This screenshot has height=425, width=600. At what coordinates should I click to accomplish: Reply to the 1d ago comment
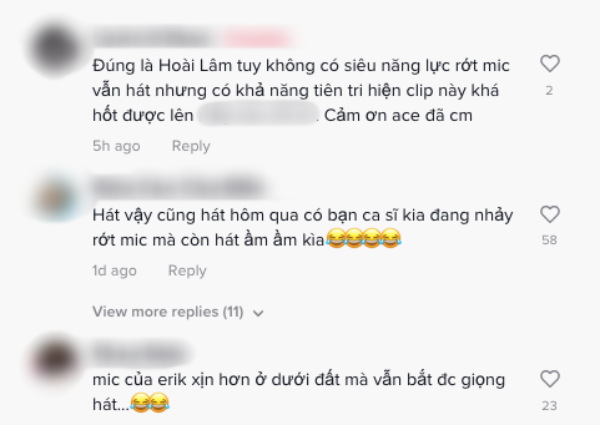point(187,271)
